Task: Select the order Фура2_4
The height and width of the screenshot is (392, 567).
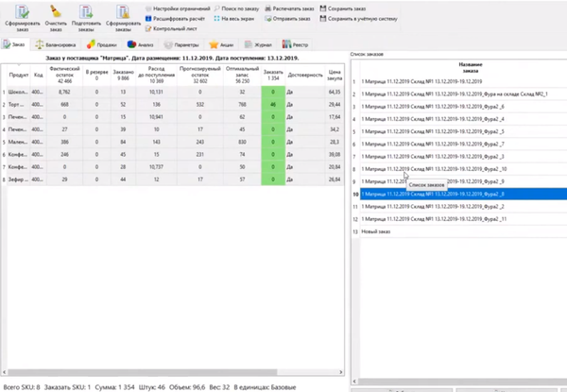Action: click(464, 119)
